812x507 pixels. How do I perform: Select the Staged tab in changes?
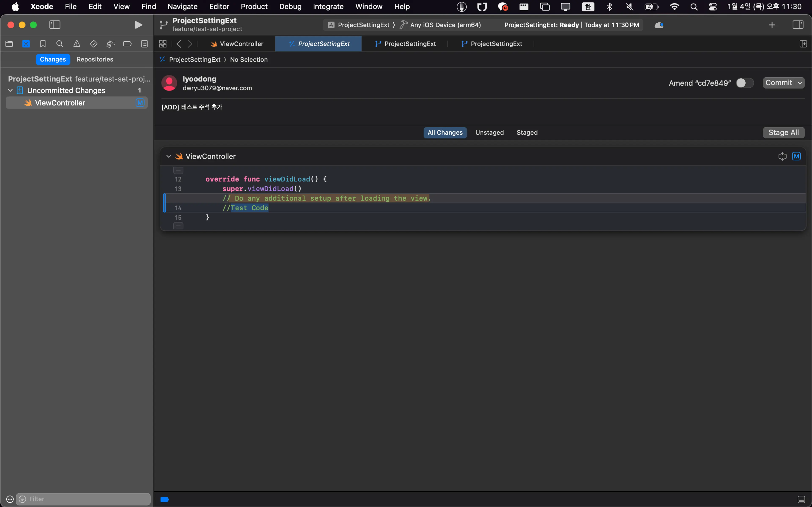tap(527, 132)
